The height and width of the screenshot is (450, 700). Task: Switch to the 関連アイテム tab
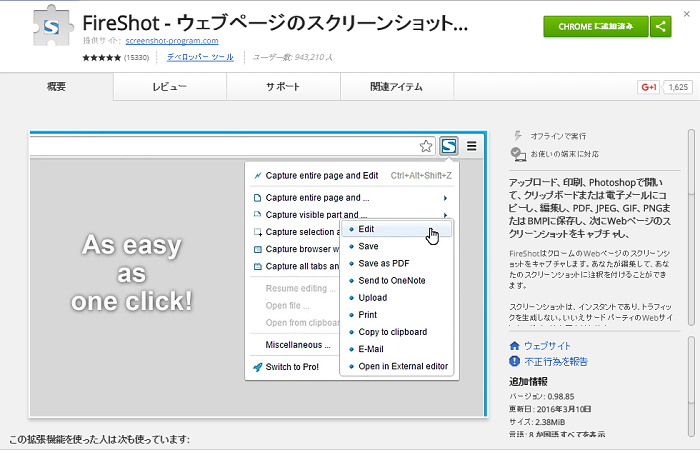click(397, 87)
